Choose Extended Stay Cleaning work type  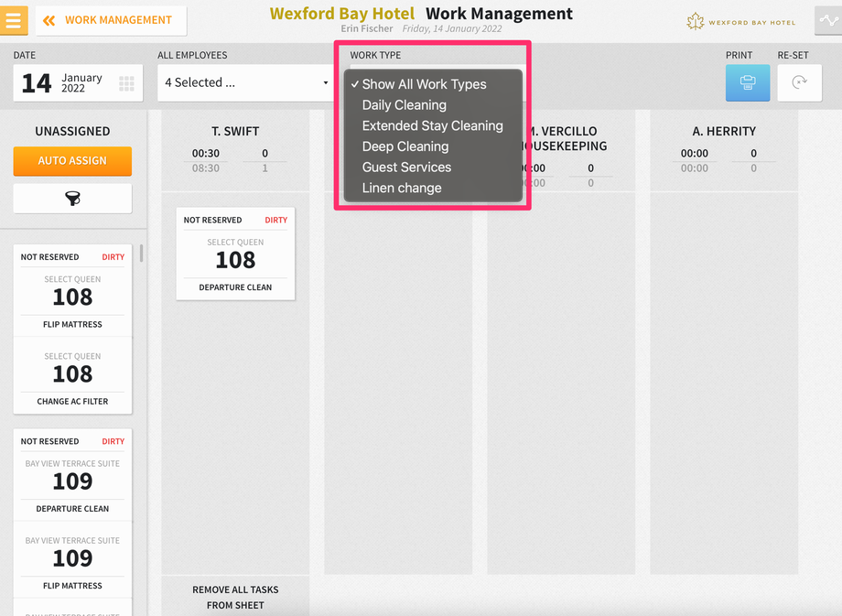(x=433, y=125)
